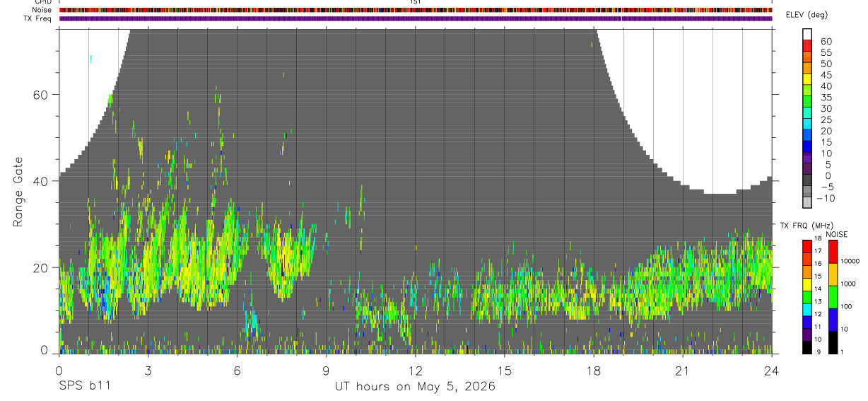Click the green 100 NOISE legend block
Screen dimensions: 868x401
click(832, 297)
